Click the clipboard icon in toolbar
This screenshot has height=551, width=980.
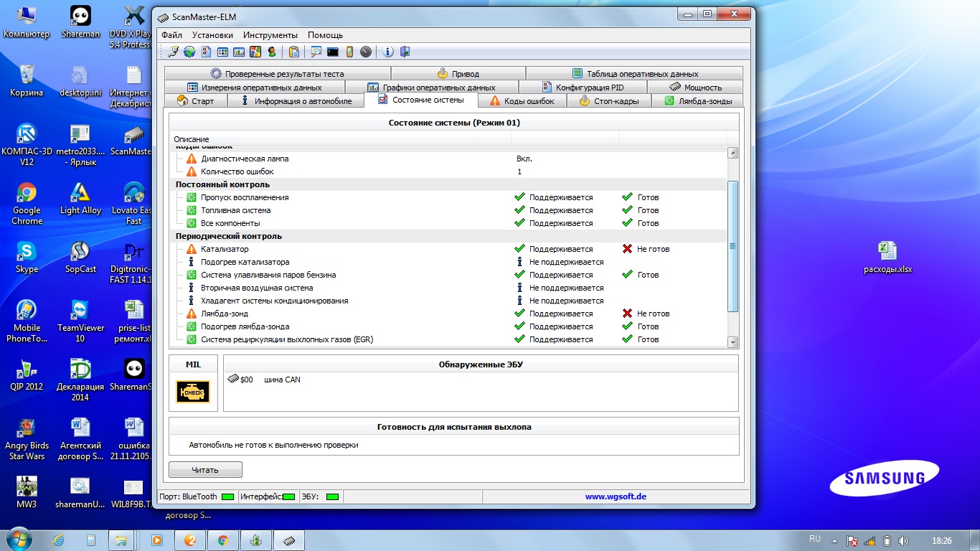pyautogui.click(x=293, y=52)
